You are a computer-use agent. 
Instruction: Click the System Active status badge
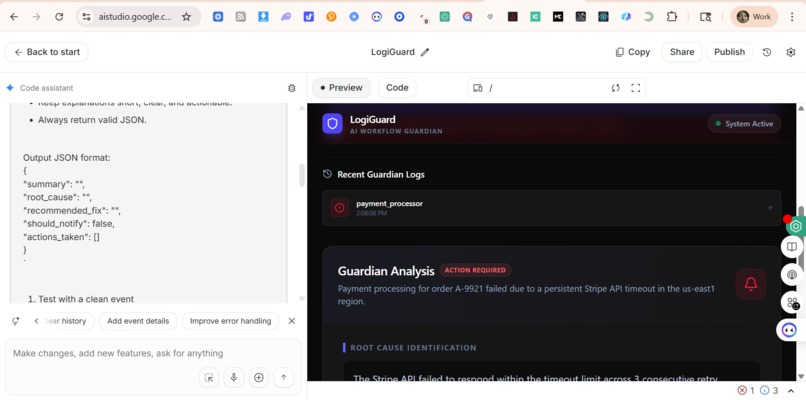[744, 124]
